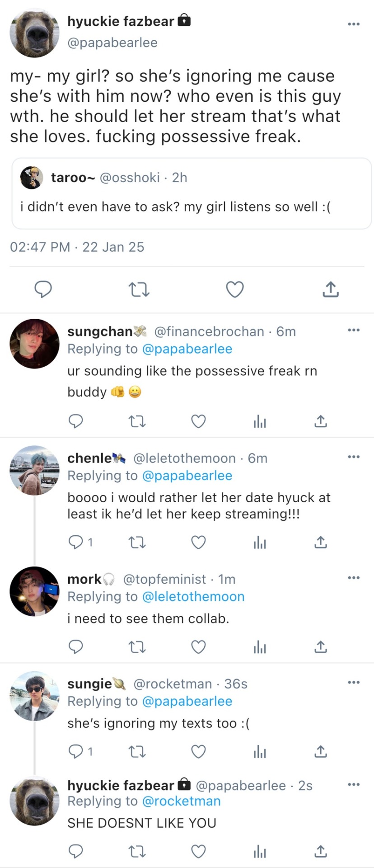
Task: Share the main tweet
Action: pos(331,289)
